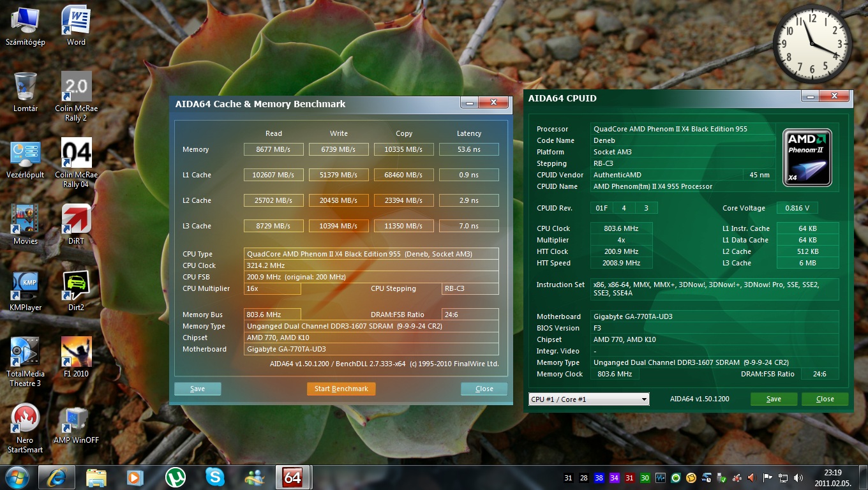The image size is (868, 490).
Task: Launch the DiRT desktop shortcut
Action: pos(76,225)
